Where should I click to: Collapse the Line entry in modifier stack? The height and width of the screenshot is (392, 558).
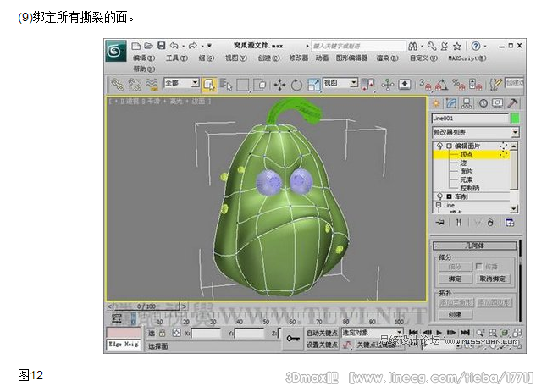[439, 205]
